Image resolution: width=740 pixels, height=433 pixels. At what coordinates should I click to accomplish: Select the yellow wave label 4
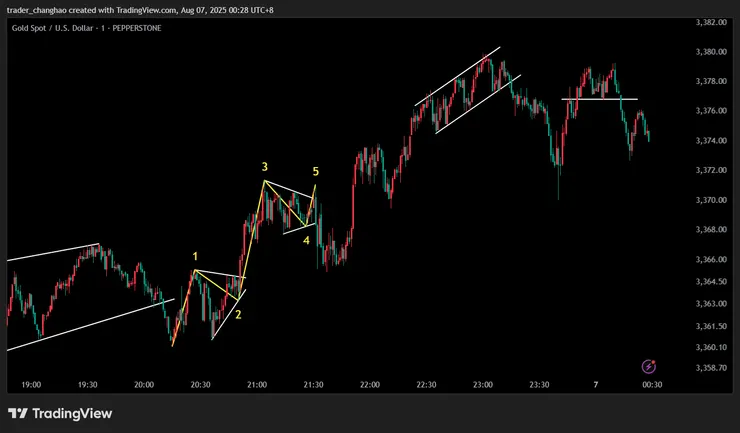[x=306, y=240]
